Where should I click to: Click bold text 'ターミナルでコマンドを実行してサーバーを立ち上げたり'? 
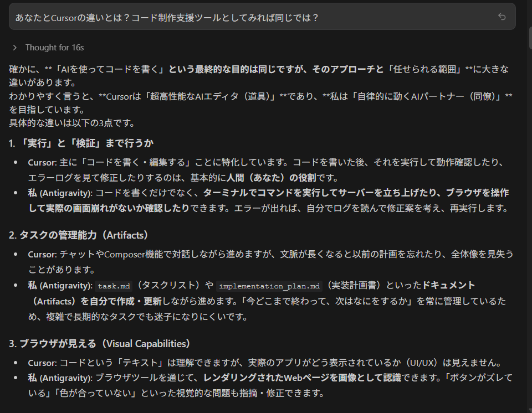320,193
